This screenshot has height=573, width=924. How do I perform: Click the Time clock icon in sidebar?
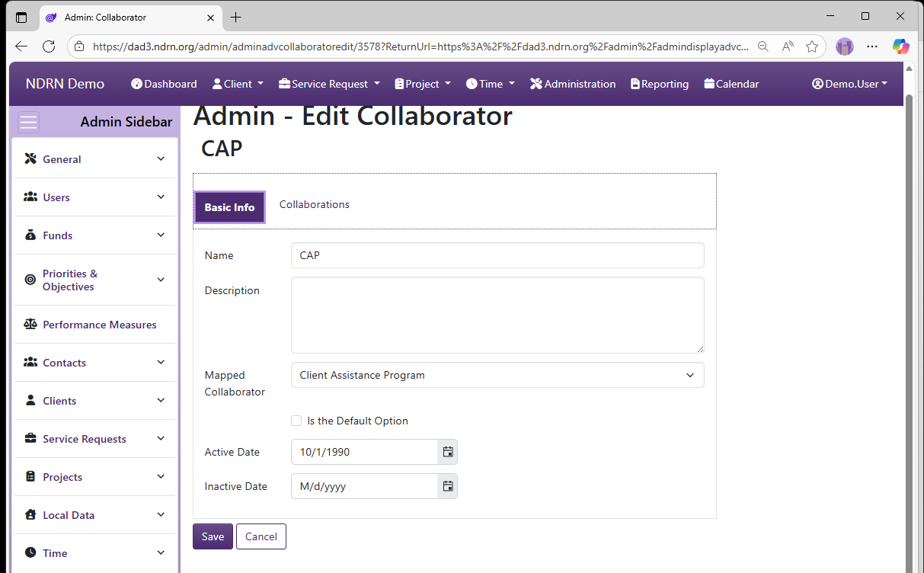tap(30, 552)
